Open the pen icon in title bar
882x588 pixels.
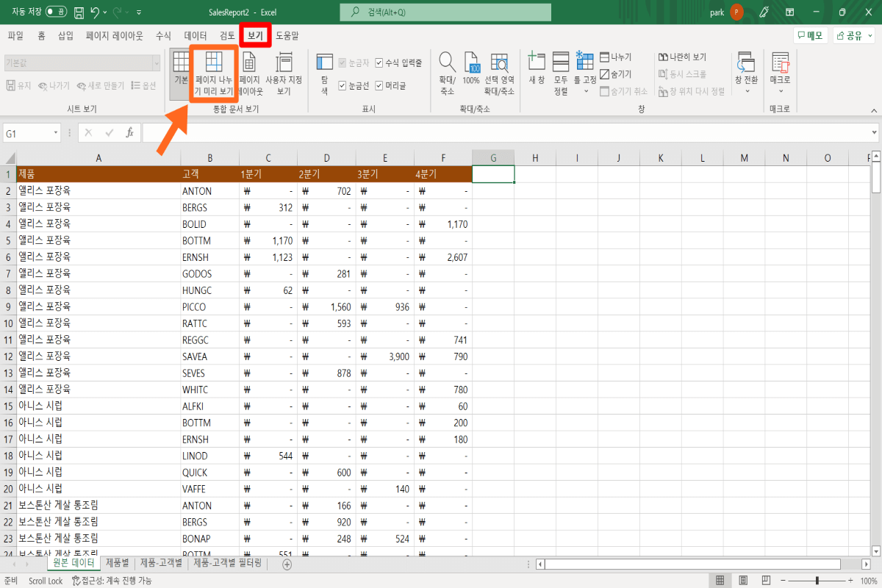coord(764,12)
